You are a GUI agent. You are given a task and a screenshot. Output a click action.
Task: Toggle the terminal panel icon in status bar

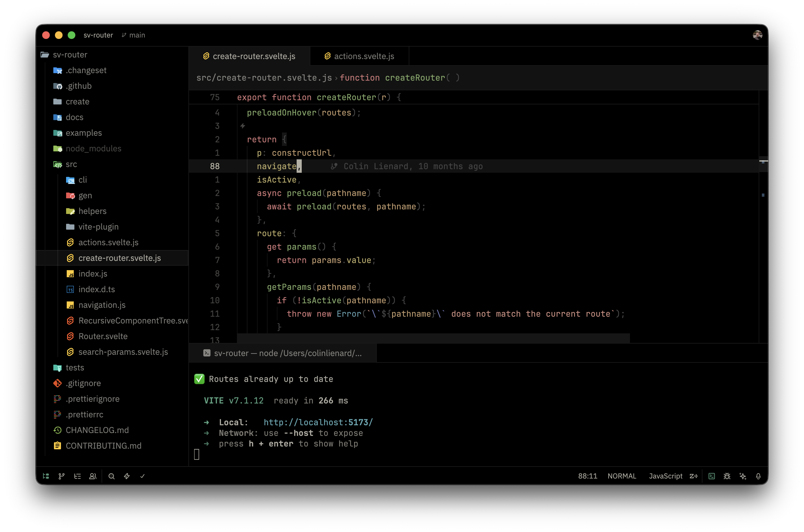(x=712, y=476)
